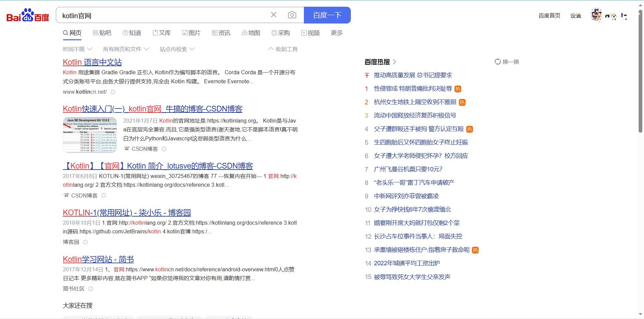Click the 百度一下 search button
This screenshot has height=319, width=644.
327,15
